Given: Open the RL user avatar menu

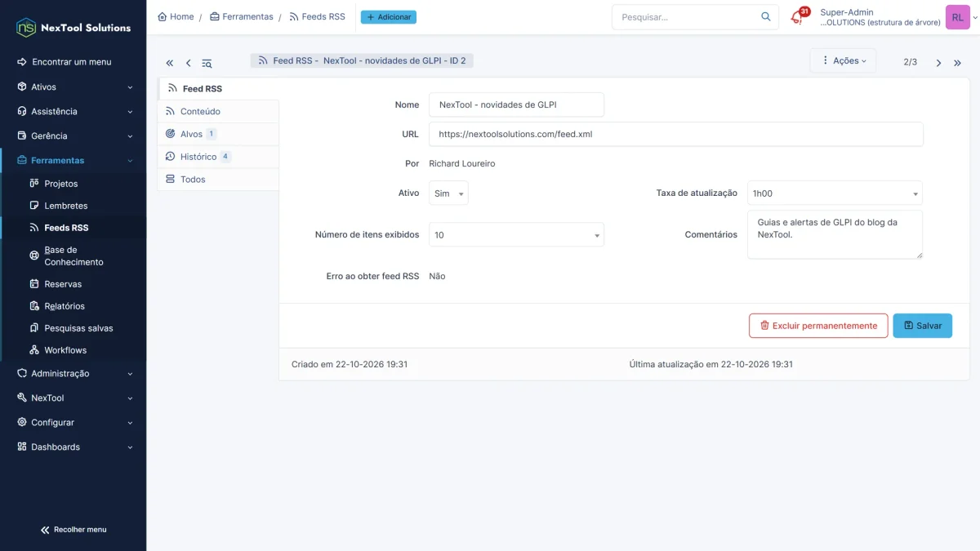Looking at the screenshot, I should click(x=957, y=17).
